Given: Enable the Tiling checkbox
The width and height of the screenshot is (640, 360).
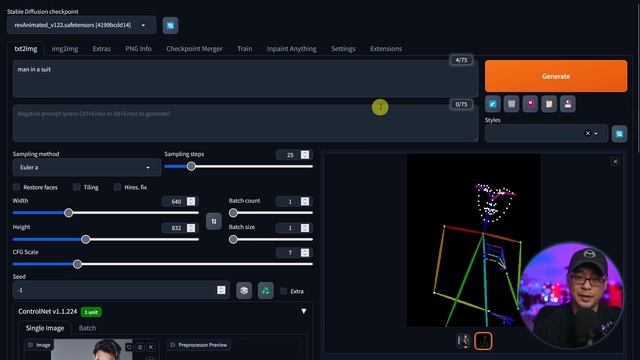Looking at the screenshot, I should click(76, 187).
